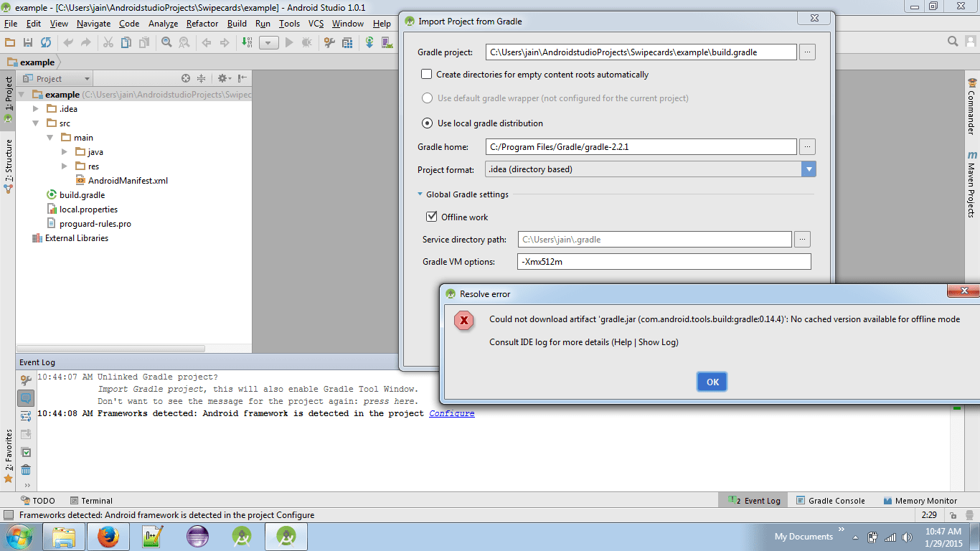Click the Replace toolbar icon
Viewport: 980px width, 551px height.
coord(184,43)
